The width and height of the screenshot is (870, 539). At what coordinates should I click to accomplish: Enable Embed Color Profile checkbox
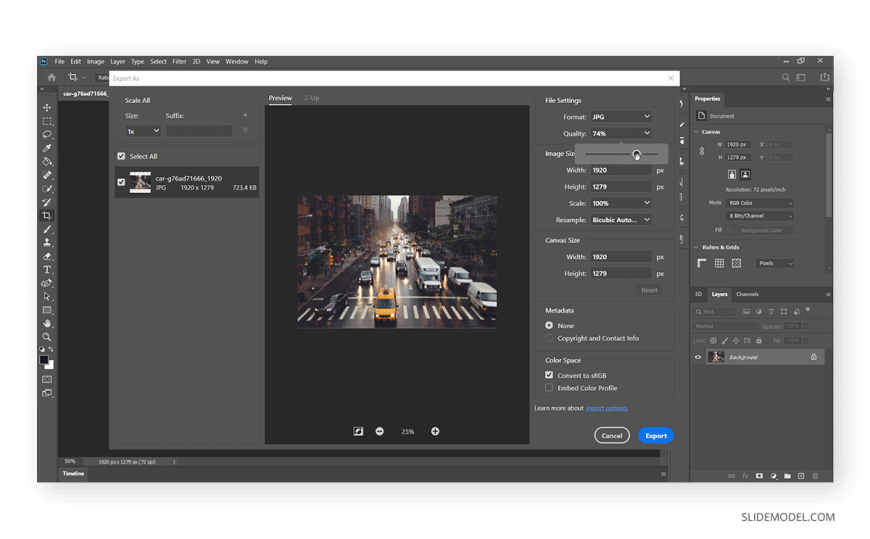pyautogui.click(x=549, y=388)
